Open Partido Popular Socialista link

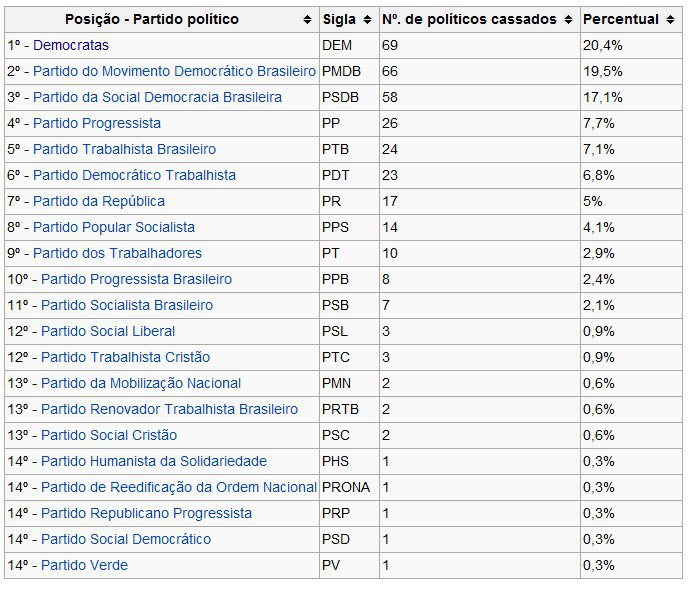click(x=114, y=227)
